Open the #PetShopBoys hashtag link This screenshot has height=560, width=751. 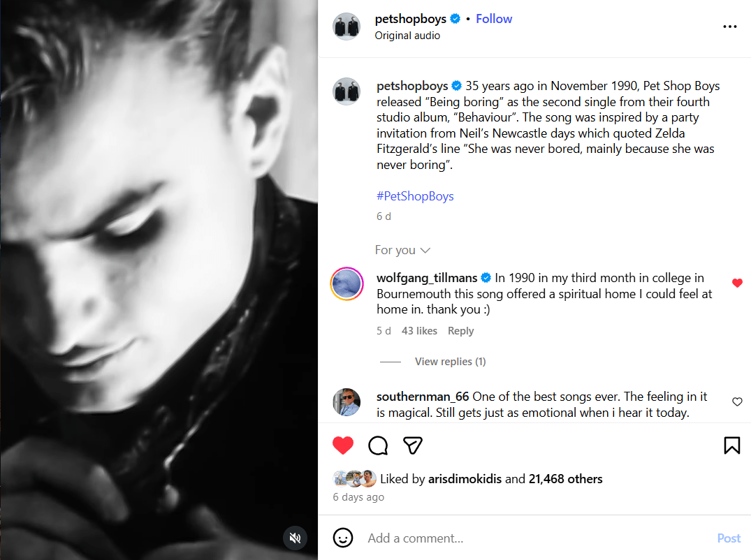415,196
